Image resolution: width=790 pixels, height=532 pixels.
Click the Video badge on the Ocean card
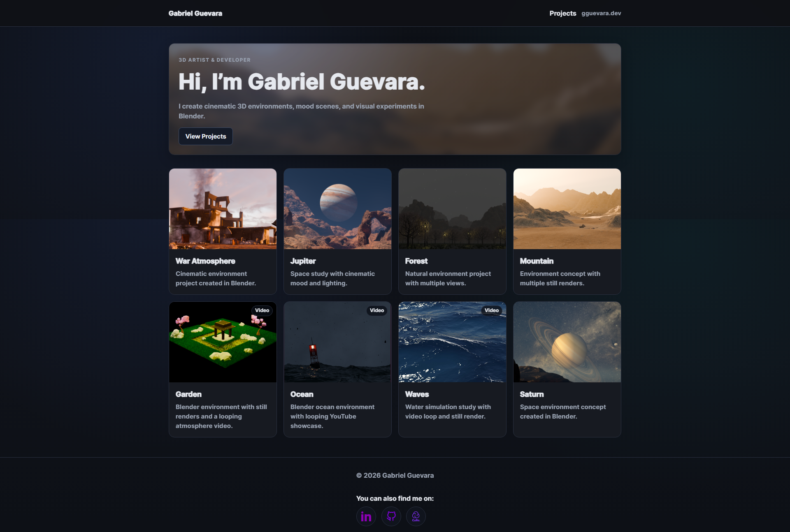377,310
